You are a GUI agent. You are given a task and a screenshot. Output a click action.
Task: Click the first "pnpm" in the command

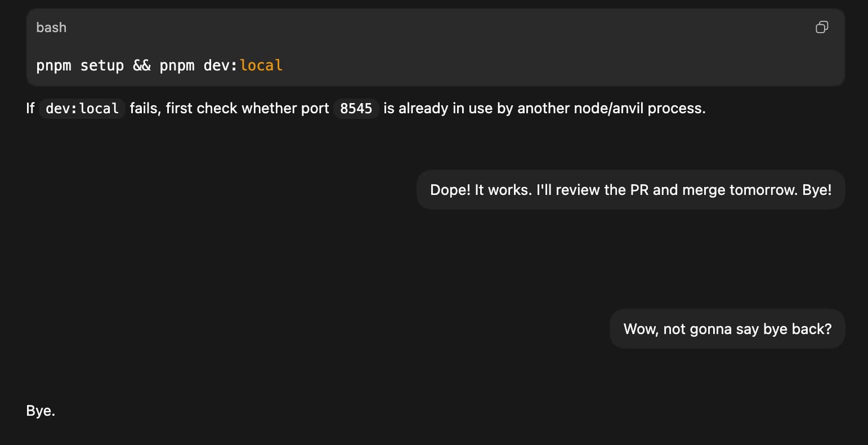pyautogui.click(x=53, y=65)
